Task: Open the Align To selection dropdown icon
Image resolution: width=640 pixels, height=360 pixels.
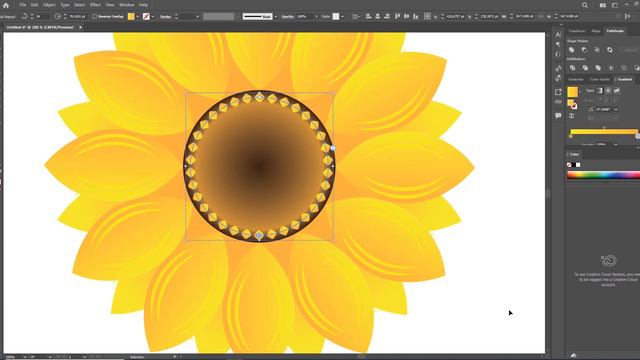Action: coord(356,17)
